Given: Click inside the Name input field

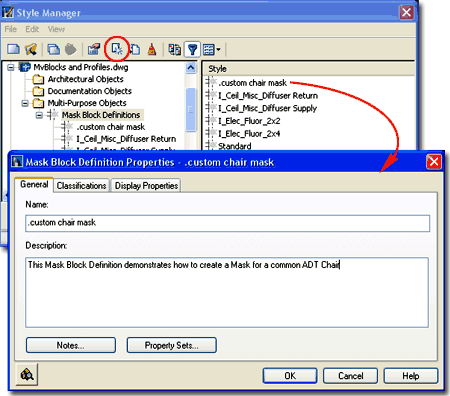Looking at the screenshot, I should point(228,223).
